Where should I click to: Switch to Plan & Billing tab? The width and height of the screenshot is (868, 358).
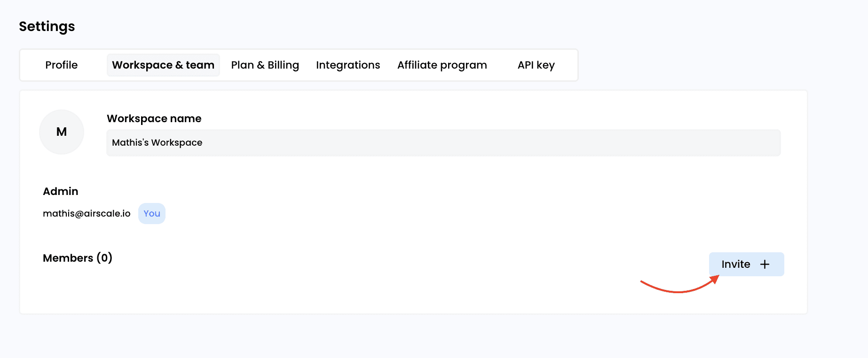click(x=265, y=65)
